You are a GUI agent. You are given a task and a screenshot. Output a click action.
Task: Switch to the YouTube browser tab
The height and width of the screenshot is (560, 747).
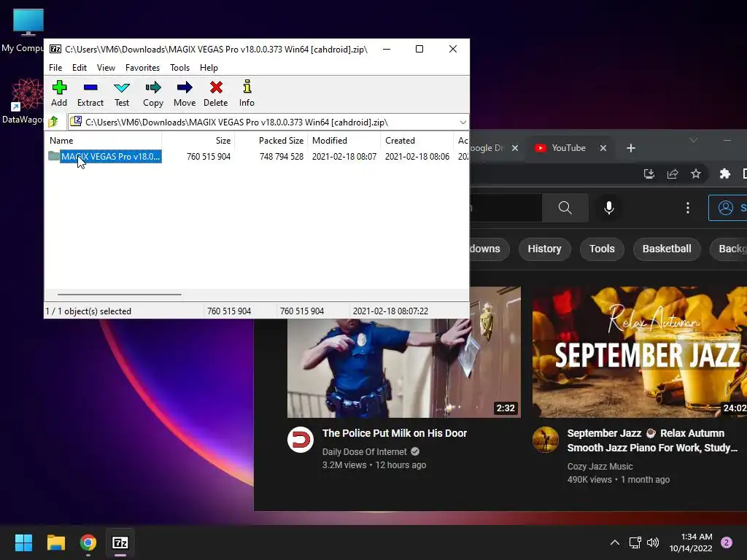[568, 148]
